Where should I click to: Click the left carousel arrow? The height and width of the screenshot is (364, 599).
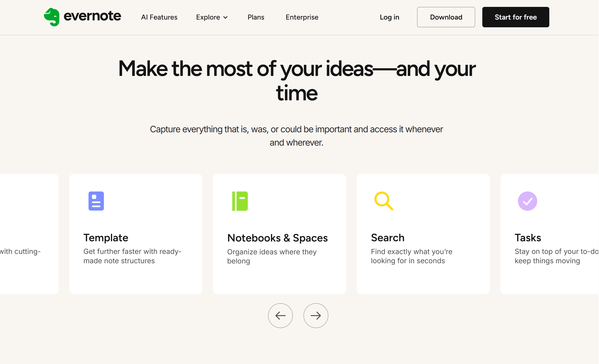[280, 315]
